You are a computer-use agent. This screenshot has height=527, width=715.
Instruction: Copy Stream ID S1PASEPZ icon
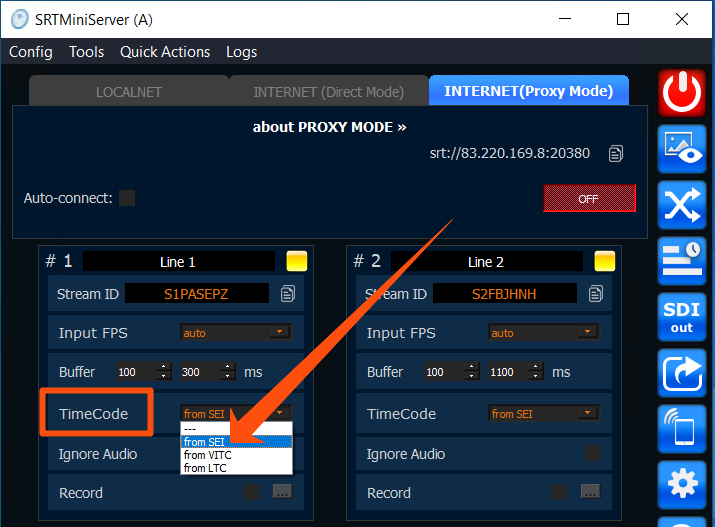tap(288, 294)
